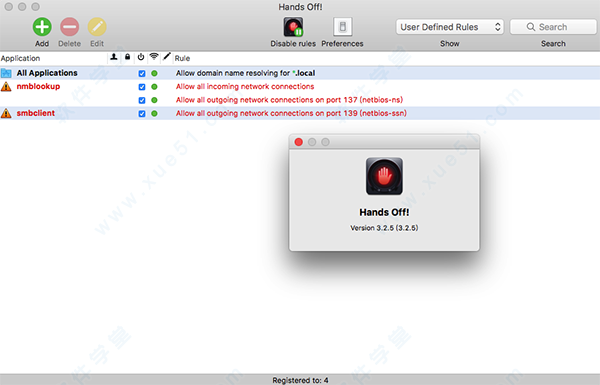Click rule text 'Allow domain name resolving for *.local'
Screen dimensions: 600x385
[x=246, y=73]
